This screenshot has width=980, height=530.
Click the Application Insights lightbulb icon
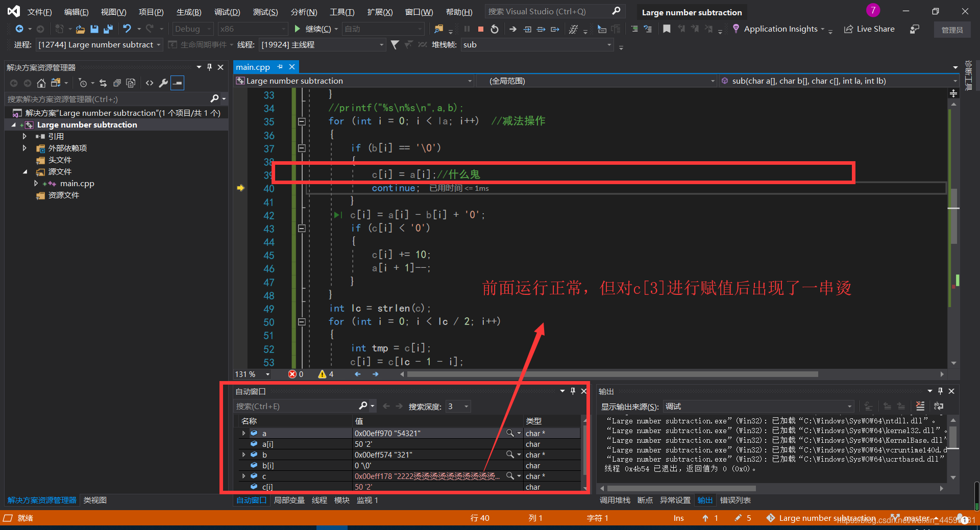[x=736, y=29]
